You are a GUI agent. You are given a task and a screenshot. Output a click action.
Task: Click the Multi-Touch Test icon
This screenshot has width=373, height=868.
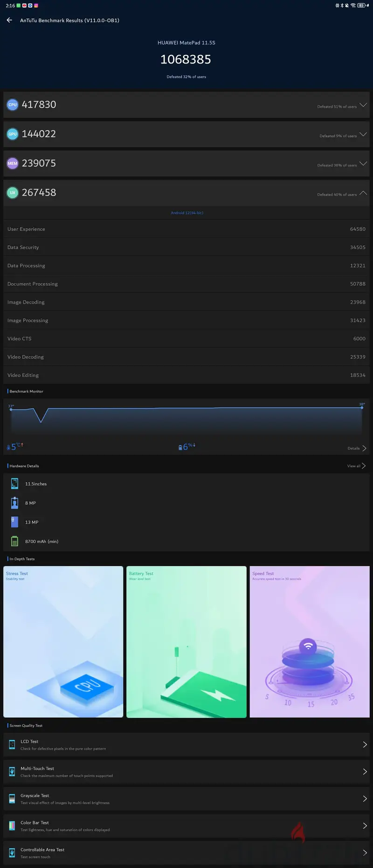(12, 772)
